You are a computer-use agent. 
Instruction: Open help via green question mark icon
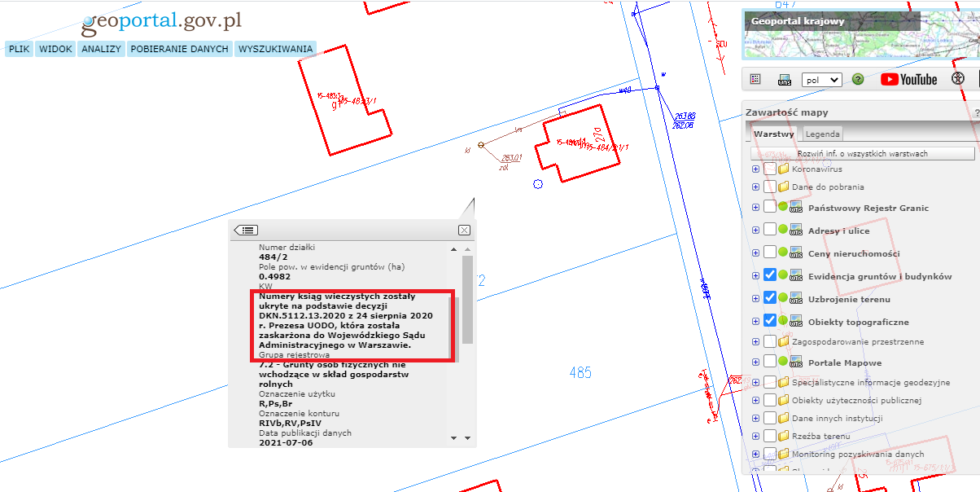[858, 79]
